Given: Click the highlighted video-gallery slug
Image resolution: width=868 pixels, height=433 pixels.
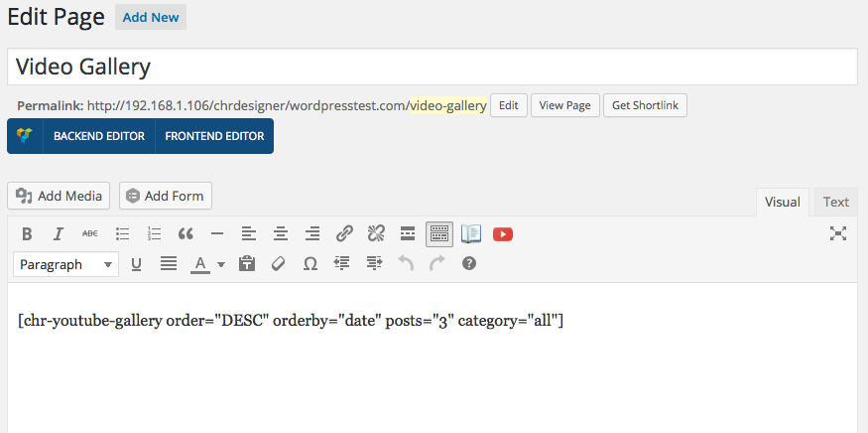Looking at the screenshot, I should coord(448,105).
